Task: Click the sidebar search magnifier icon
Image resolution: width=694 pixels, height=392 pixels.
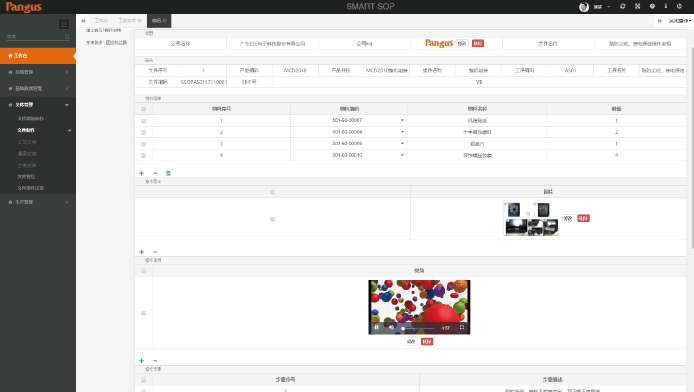Action: coord(67,37)
